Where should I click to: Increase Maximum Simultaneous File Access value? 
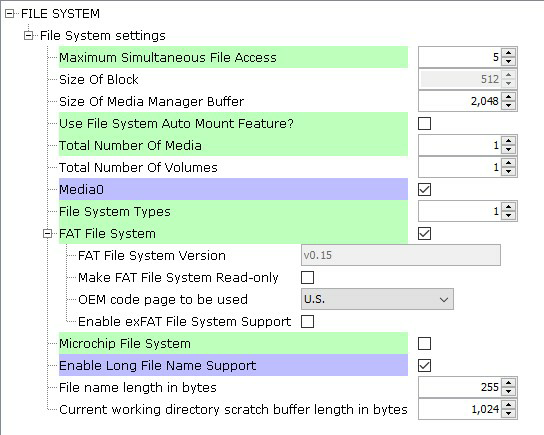pyautogui.click(x=509, y=53)
